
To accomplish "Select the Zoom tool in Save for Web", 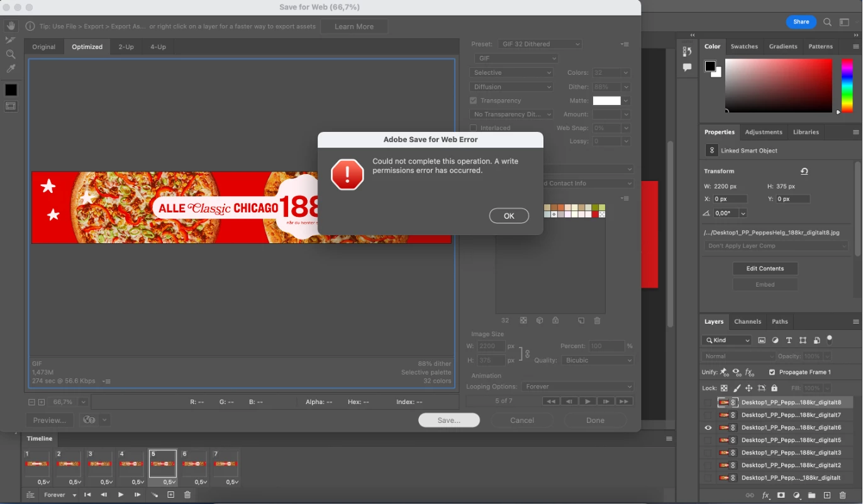I will 11,54.
